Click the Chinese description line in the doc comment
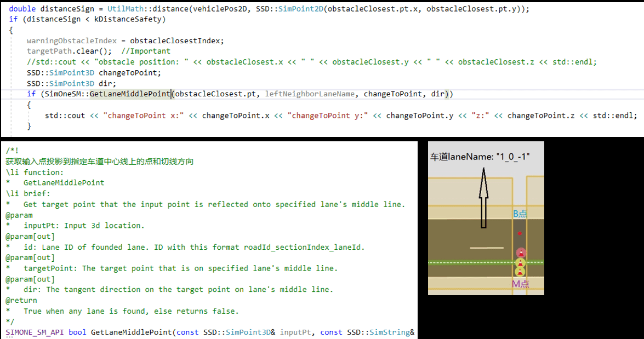This screenshot has width=644, height=339. tap(99, 162)
